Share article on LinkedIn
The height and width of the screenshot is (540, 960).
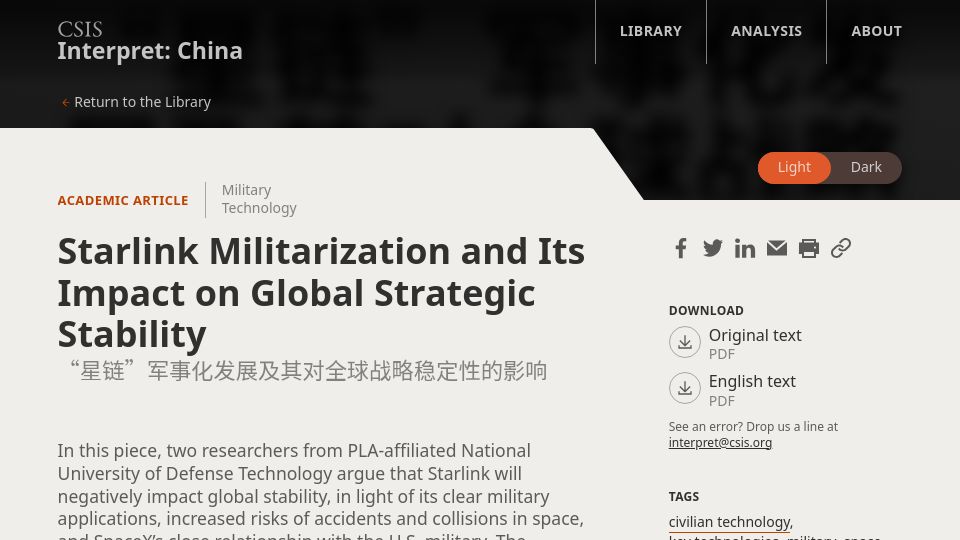click(x=744, y=249)
